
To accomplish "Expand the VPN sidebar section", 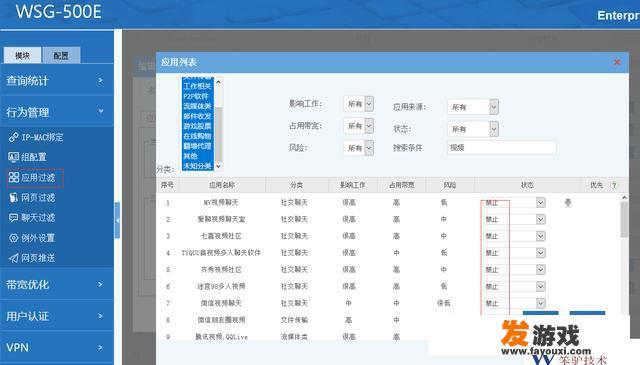I will point(57,347).
